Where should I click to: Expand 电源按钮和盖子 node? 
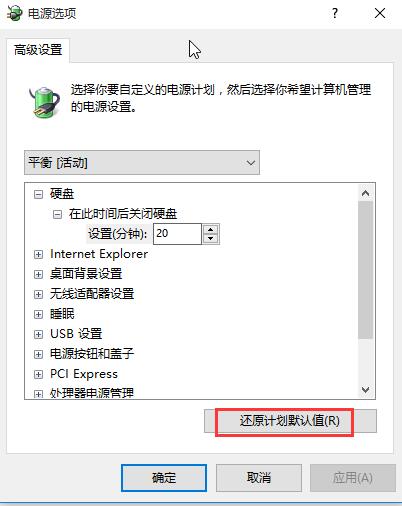[39, 354]
